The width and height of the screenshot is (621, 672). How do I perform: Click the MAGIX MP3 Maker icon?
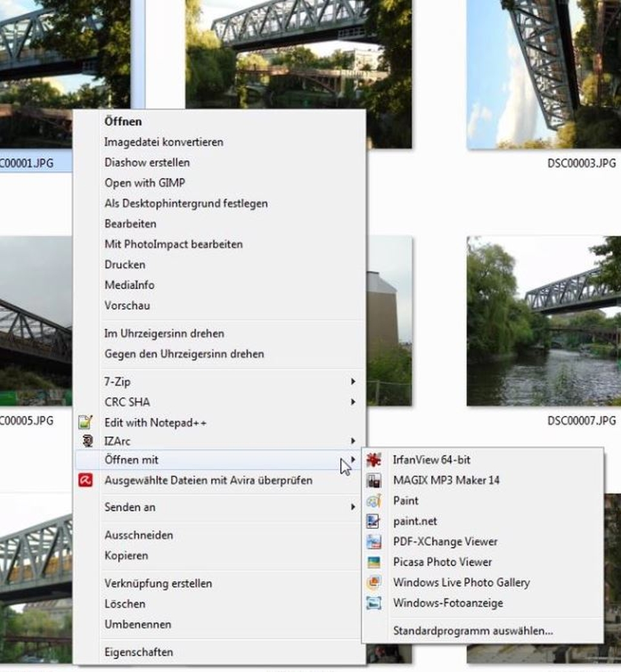click(x=374, y=480)
